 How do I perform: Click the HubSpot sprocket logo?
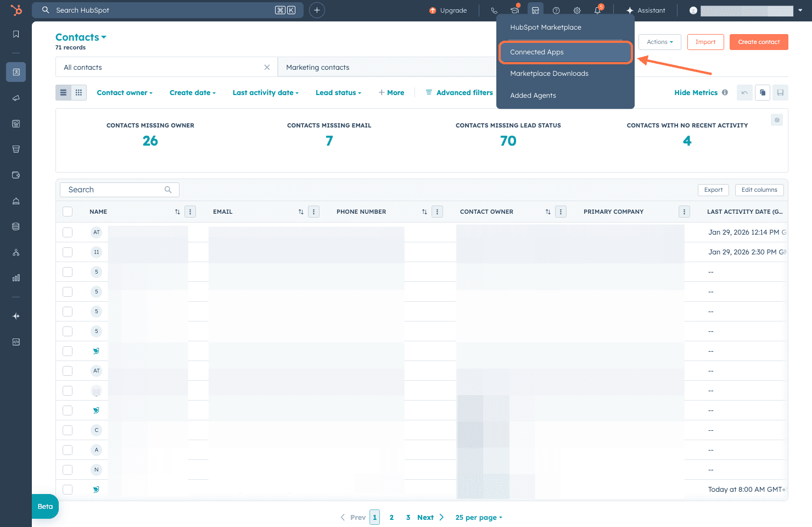pyautogui.click(x=16, y=10)
